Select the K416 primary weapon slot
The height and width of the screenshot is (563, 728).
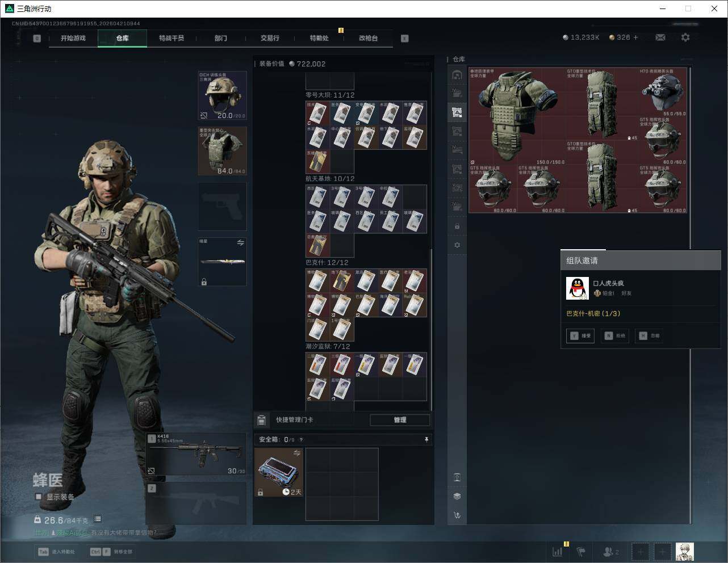pos(196,454)
